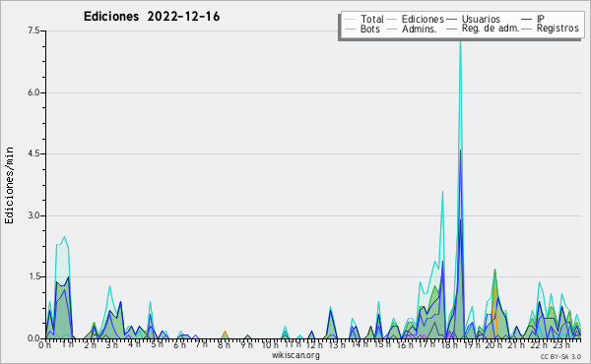The image size is (591, 364).
Task: Click the '23 h' x-axis tick label
Action: click(561, 345)
